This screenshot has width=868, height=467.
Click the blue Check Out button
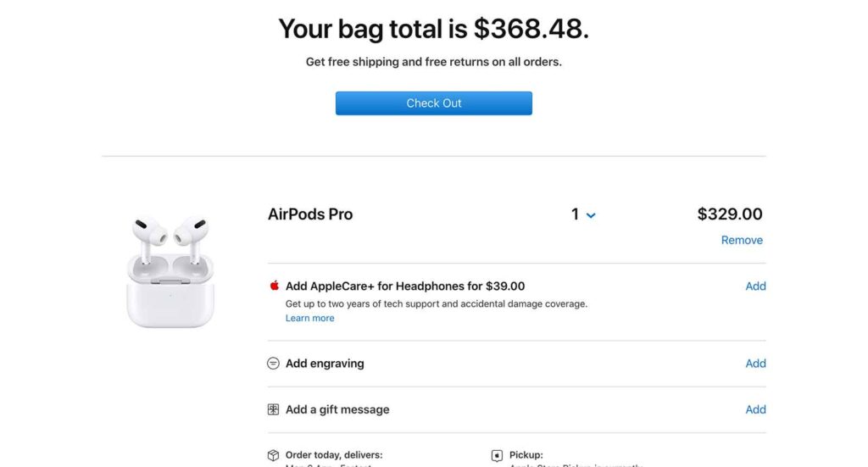pos(433,103)
